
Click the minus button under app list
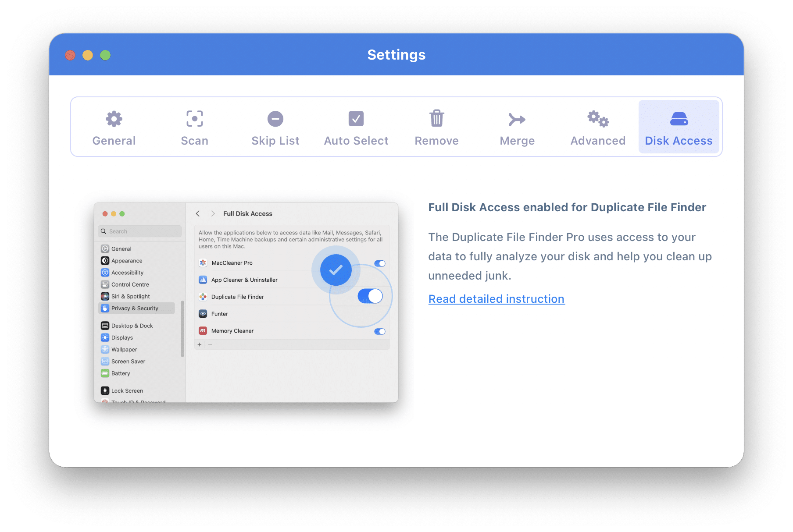(x=210, y=344)
